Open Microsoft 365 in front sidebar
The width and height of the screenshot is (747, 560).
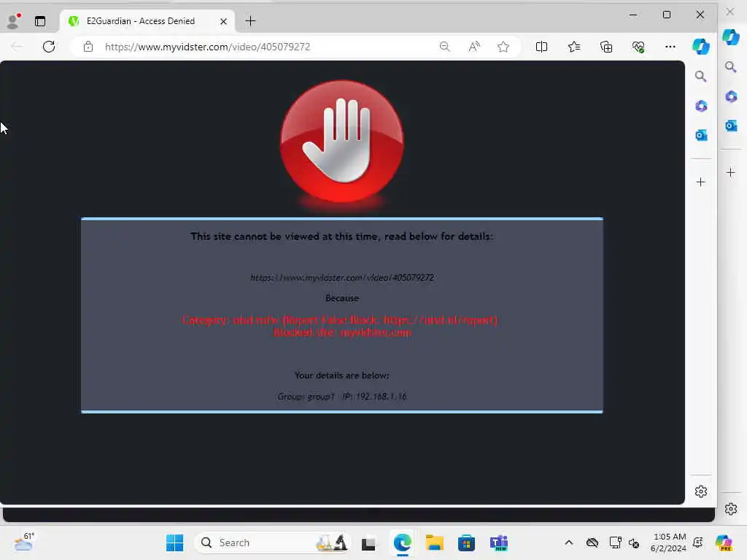tap(701, 106)
